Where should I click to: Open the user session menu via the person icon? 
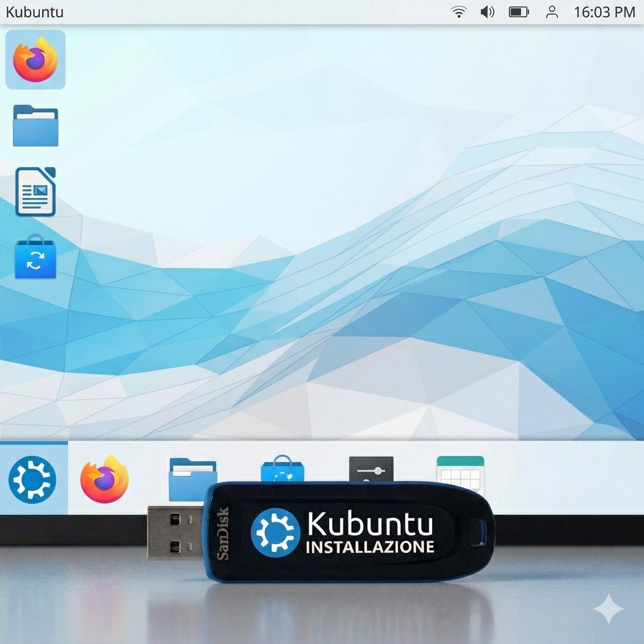552,13
